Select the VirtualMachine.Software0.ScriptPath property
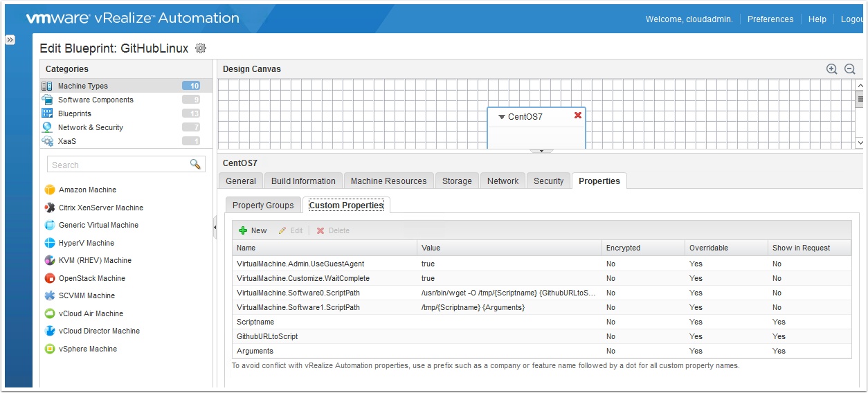 (x=542, y=293)
